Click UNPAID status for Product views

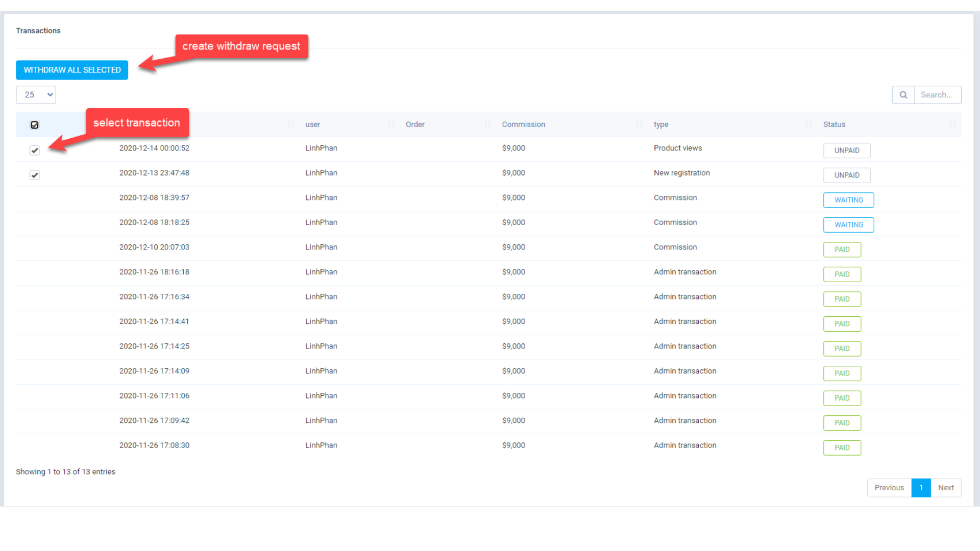pos(847,151)
